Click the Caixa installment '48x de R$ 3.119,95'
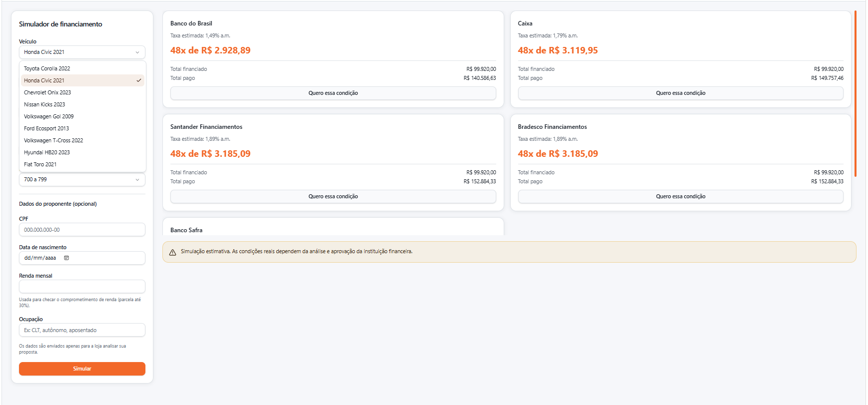The image size is (868, 405). click(558, 50)
